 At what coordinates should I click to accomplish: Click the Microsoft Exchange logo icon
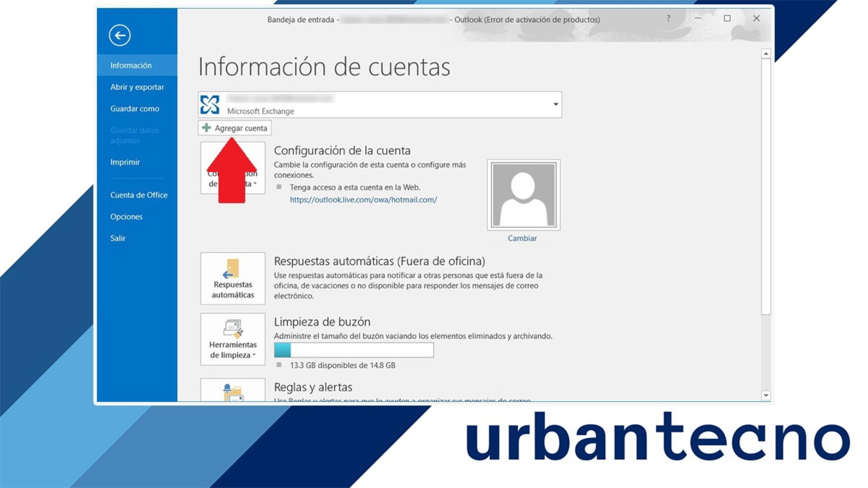[210, 105]
